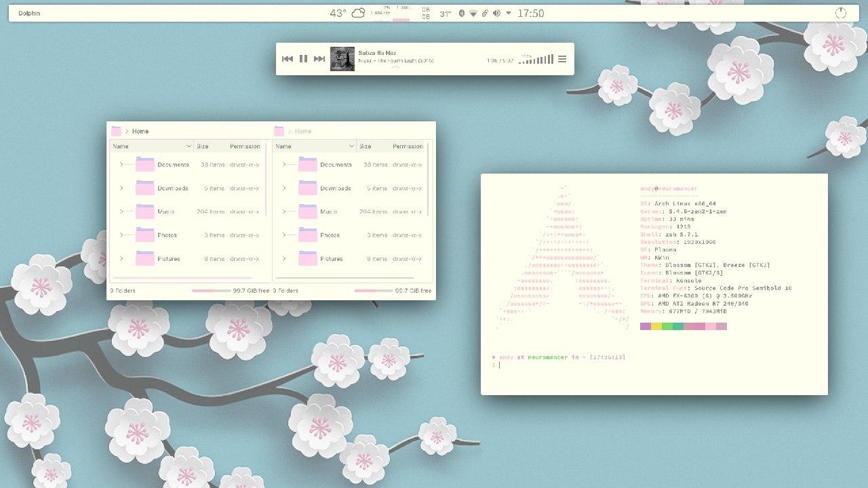The image size is (868, 488).
Task: Select Documents folder icon in left pane
Action: click(x=145, y=164)
